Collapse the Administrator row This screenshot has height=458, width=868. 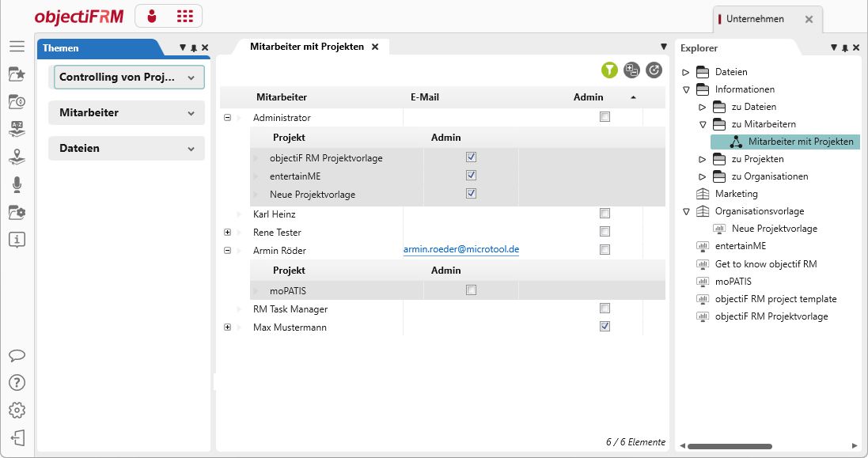click(227, 118)
